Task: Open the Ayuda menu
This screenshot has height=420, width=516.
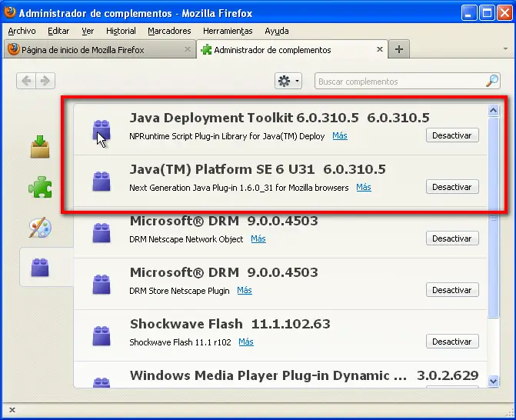Action: tap(277, 31)
